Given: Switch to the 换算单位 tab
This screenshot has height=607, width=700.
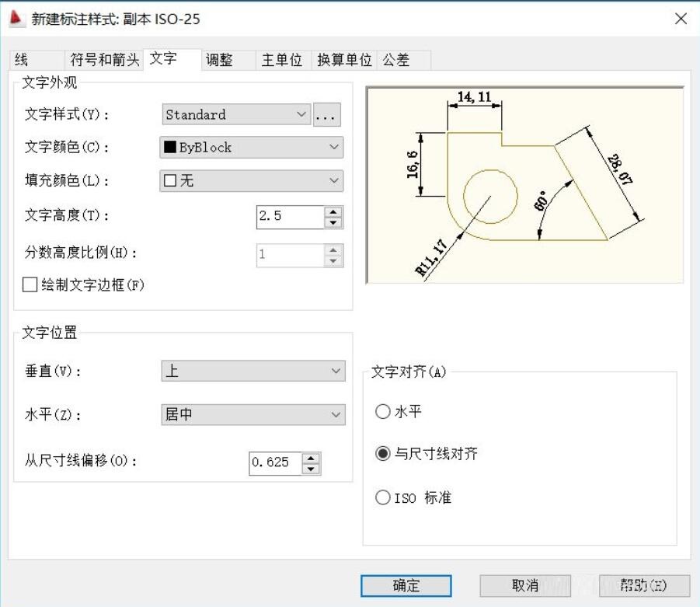Looking at the screenshot, I should click(x=345, y=60).
